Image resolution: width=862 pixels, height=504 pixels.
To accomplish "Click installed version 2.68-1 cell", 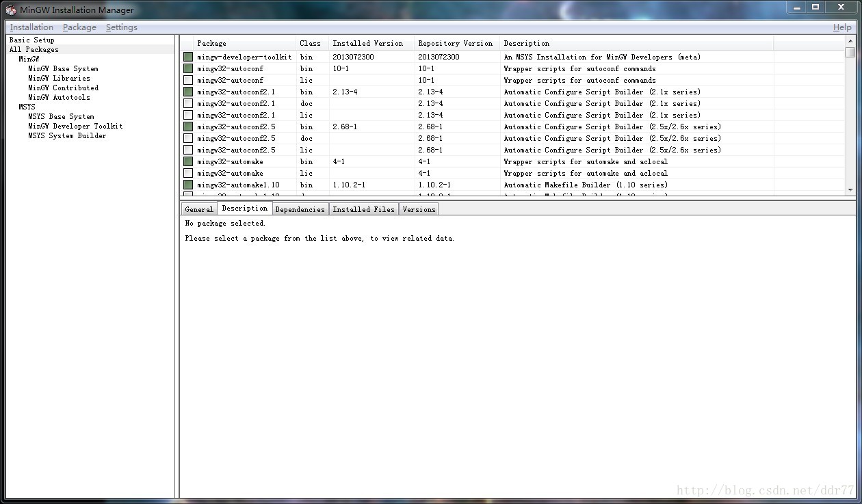I will point(345,127).
